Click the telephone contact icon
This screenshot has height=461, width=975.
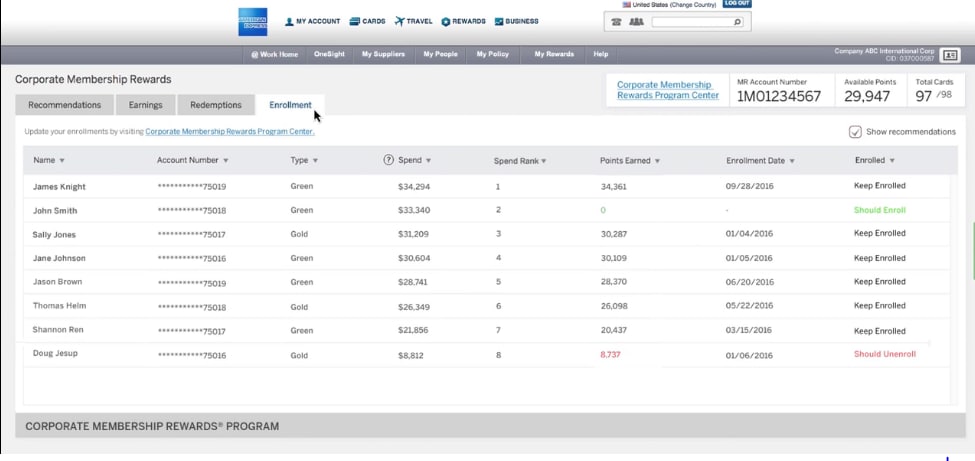click(x=616, y=22)
